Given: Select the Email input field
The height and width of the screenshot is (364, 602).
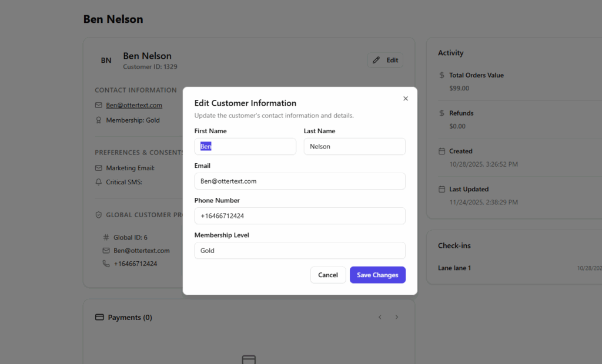Looking at the screenshot, I should tap(300, 181).
